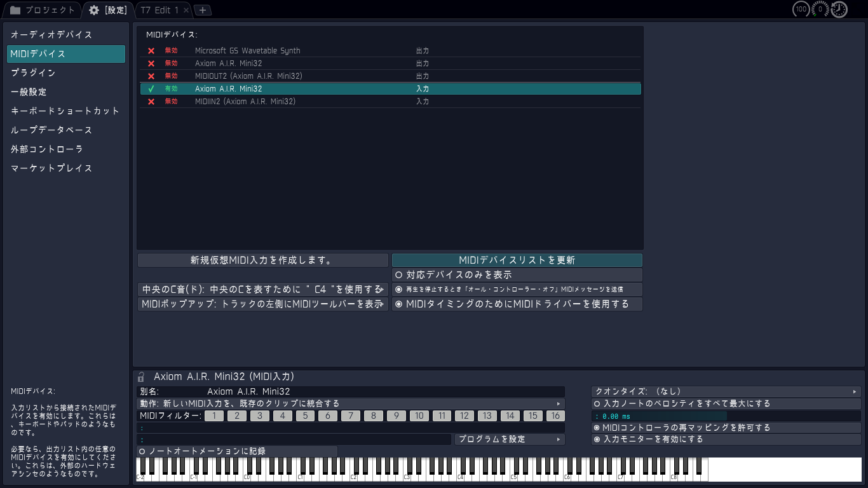Toggle MIDI filter channel 5
This screenshot has width=868, height=488.
click(x=305, y=416)
